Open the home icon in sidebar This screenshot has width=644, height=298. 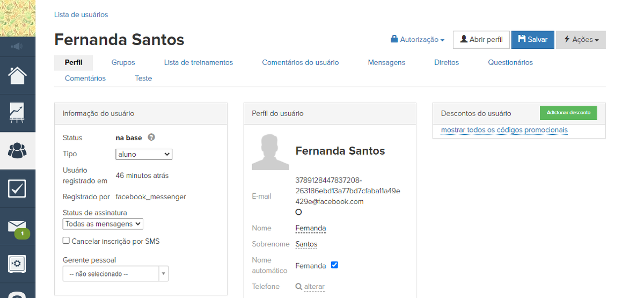[x=17, y=76]
